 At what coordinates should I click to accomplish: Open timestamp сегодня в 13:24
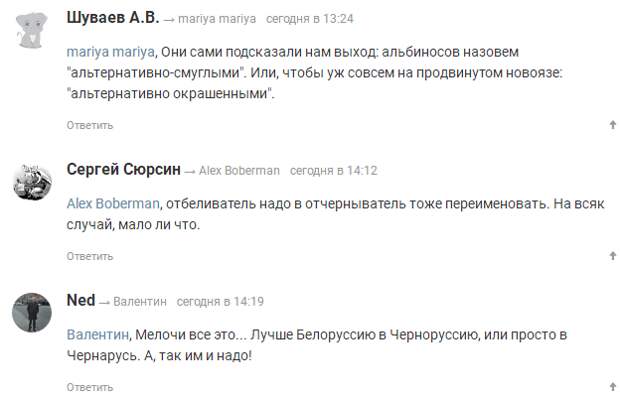pyautogui.click(x=310, y=19)
